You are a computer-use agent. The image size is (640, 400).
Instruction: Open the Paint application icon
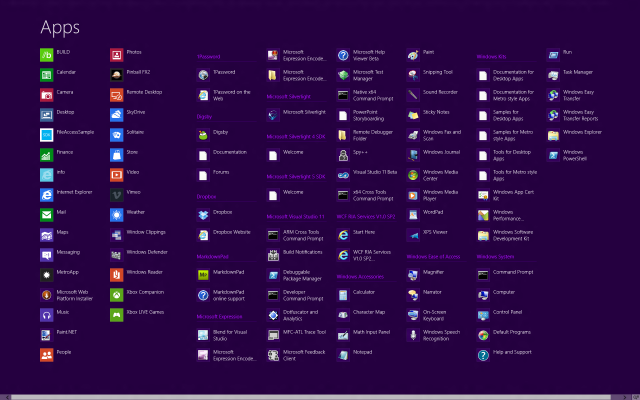(413, 55)
